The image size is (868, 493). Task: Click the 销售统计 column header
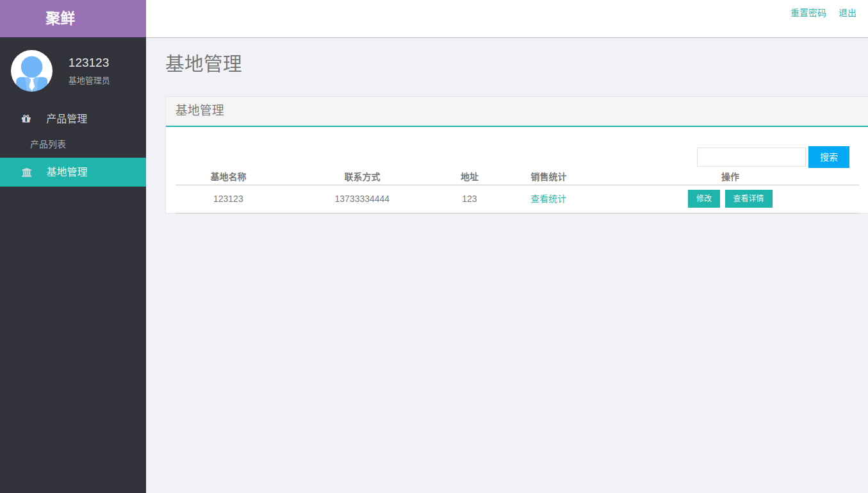pyautogui.click(x=548, y=177)
